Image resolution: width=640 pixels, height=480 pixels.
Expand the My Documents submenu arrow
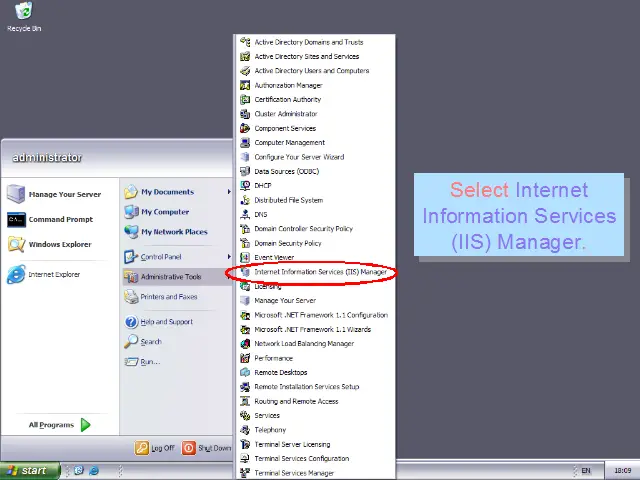(229, 191)
